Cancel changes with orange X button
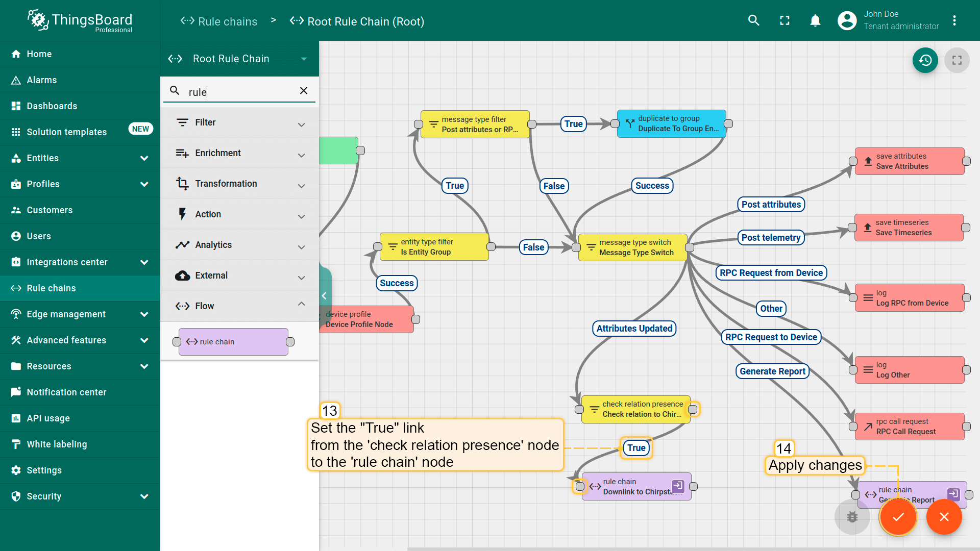This screenshot has width=980, height=551. (x=944, y=517)
